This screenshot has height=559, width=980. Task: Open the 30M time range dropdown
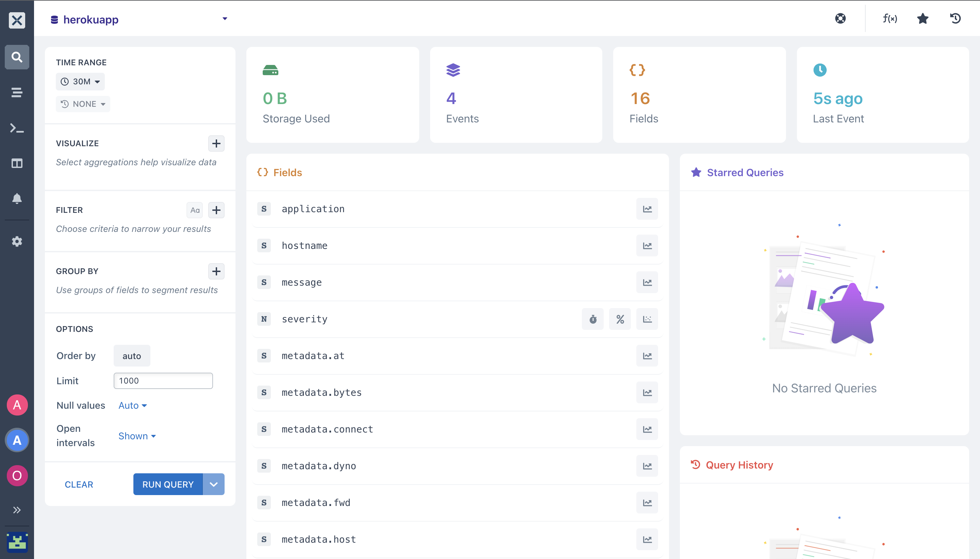point(80,82)
